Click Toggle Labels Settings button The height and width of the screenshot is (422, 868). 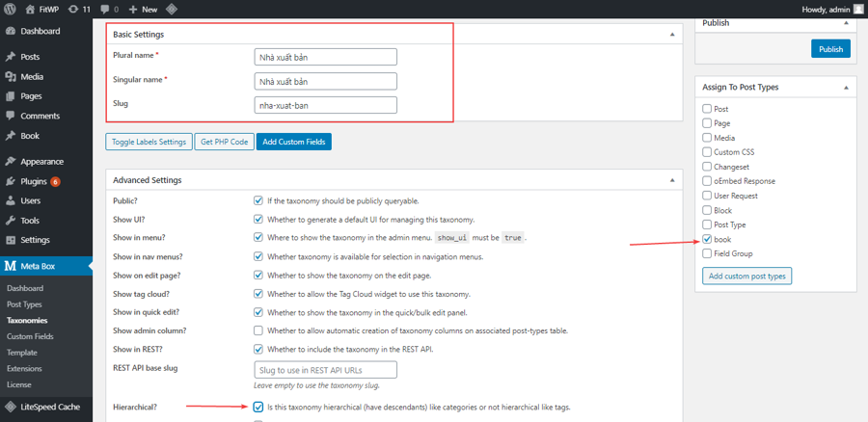tap(149, 142)
